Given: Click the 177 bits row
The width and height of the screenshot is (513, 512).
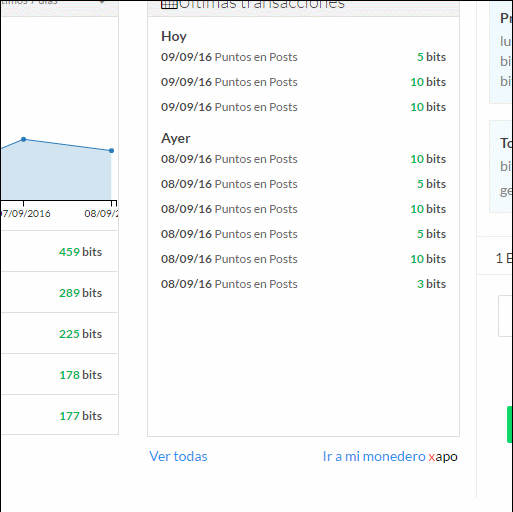Looking at the screenshot, I should point(59,415).
